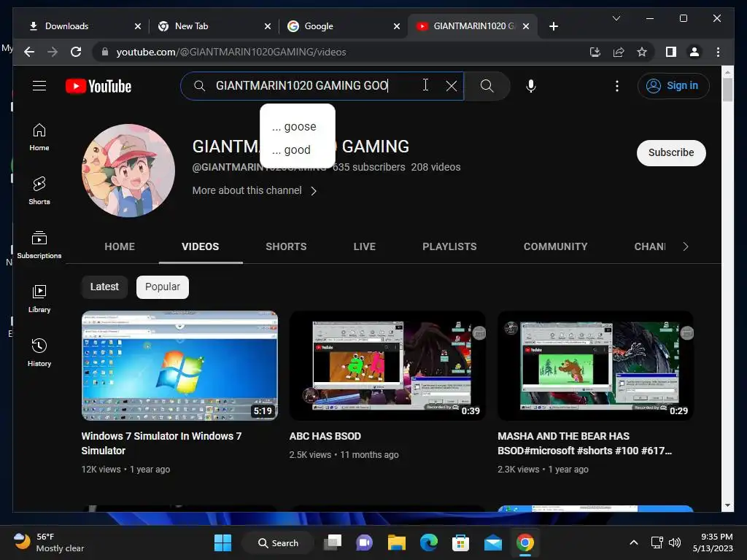Bookmark this page with the star

tap(642, 52)
